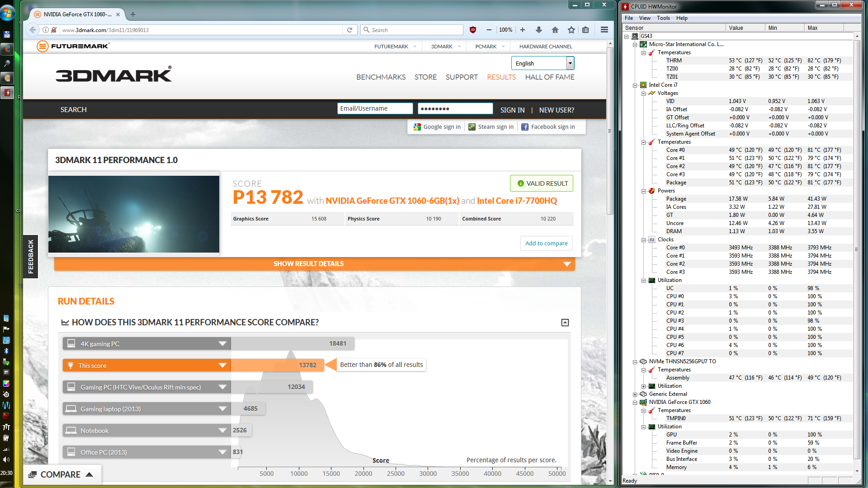The image size is (868, 488).
Task: Click Google sign in
Action: coord(437,127)
